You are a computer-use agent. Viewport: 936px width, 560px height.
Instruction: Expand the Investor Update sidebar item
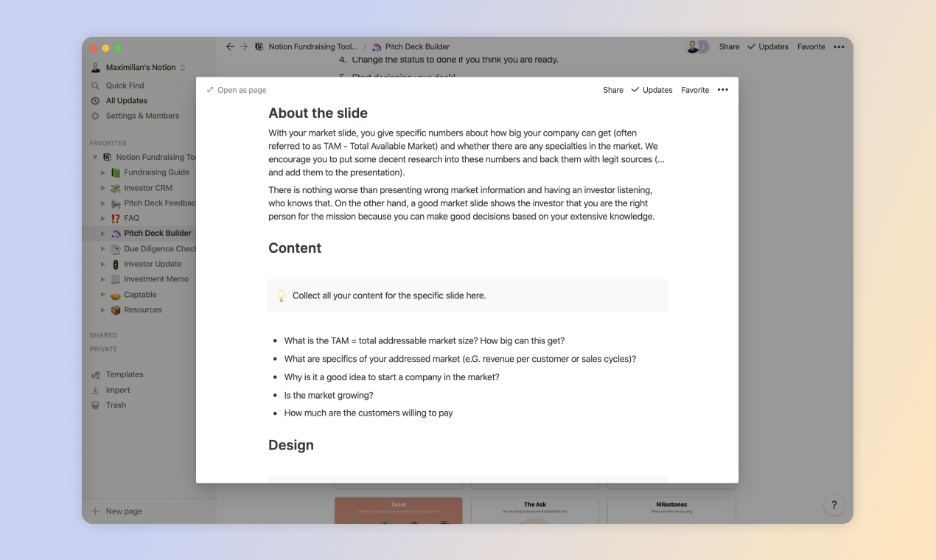click(x=103, y=264)
